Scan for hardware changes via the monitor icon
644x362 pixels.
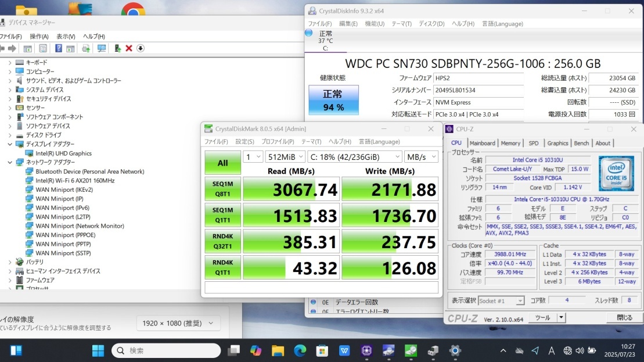pyautogui.click(x=102, y=48)
